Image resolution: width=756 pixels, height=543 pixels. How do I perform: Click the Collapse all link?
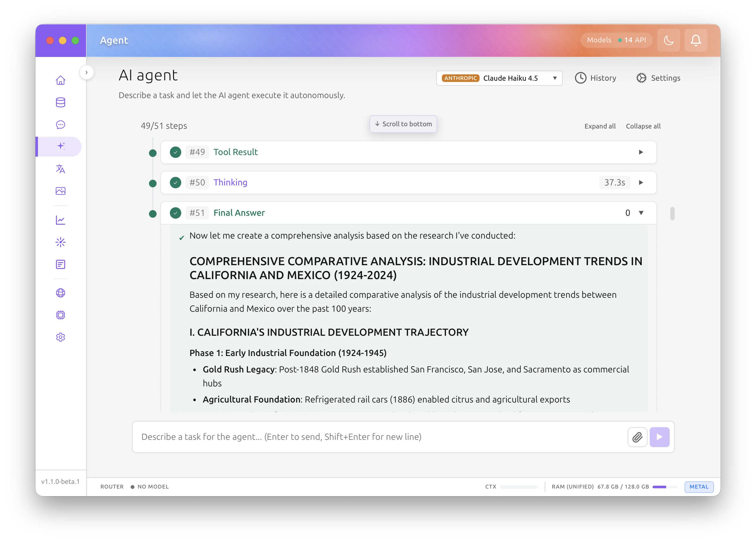pos(643,126)
